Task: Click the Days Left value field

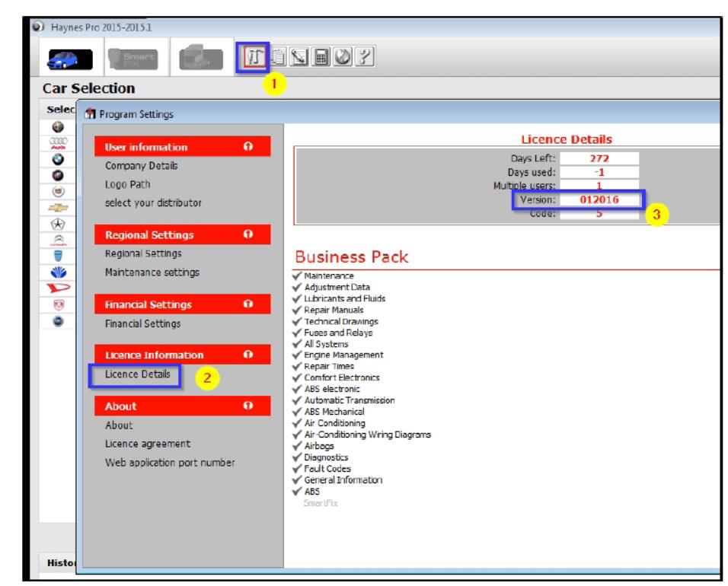Action: (599, 158)
